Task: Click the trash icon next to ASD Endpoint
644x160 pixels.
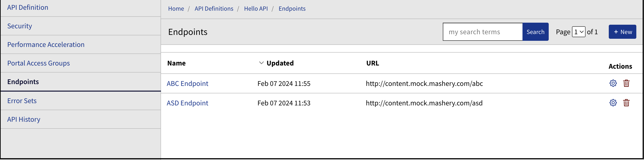Action: [x=627, y=103]
